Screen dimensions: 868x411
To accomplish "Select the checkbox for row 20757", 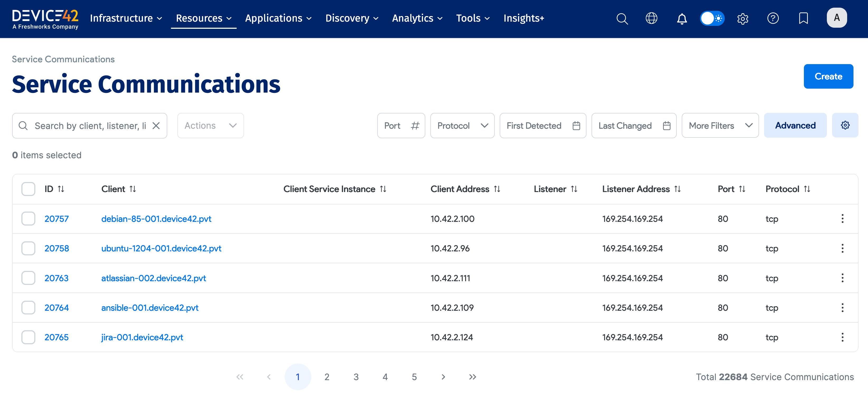I will point(28,218).
